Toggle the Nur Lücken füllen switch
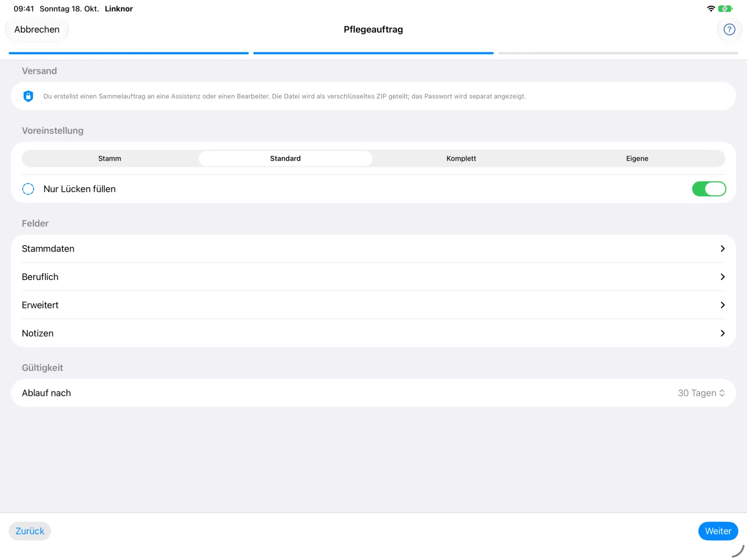 pyautogui.click(x=709, y=189)
